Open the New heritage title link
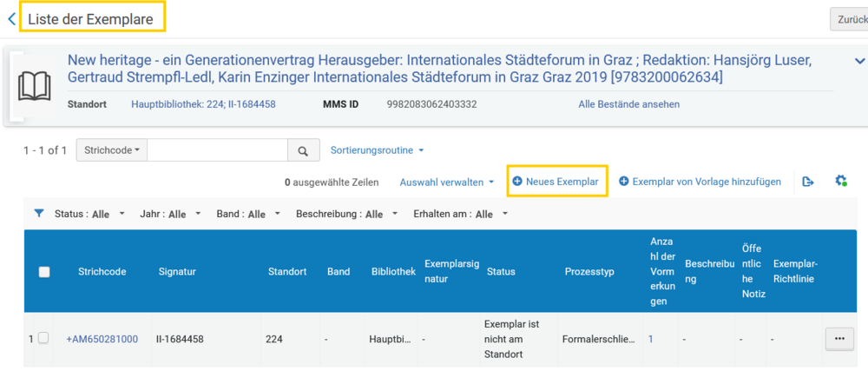 click(x=439, y=69)
